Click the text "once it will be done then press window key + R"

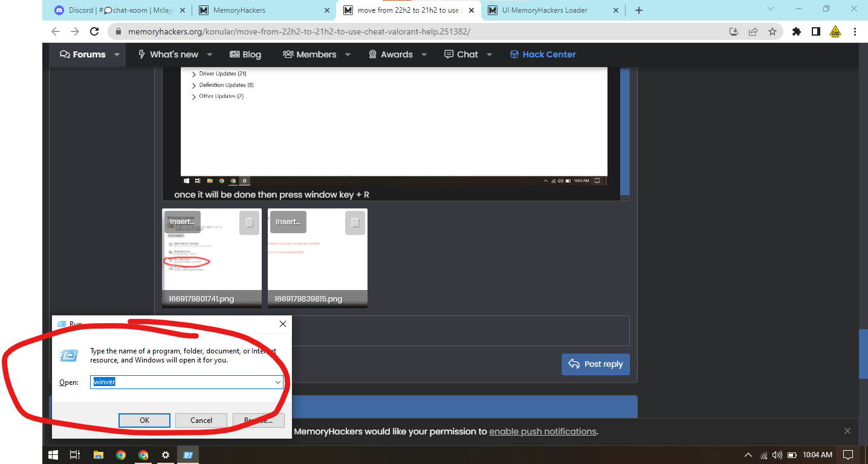tap(271, 195)
